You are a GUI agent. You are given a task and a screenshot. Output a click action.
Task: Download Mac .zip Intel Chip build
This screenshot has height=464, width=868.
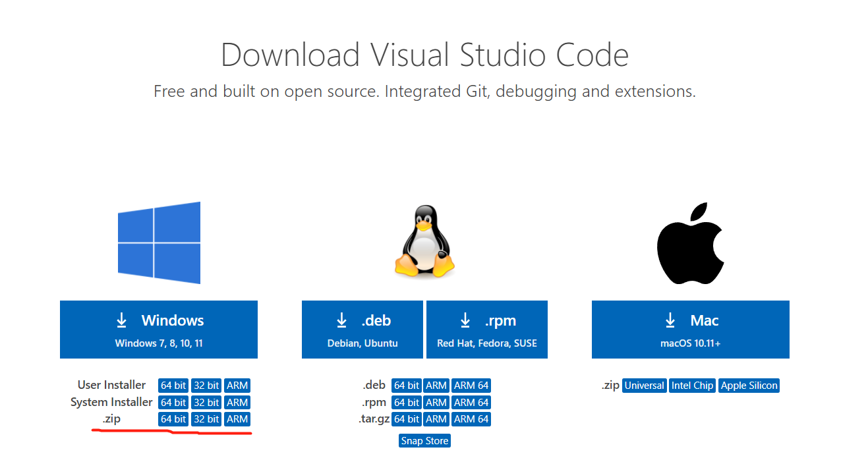click(x=692, y=386)
